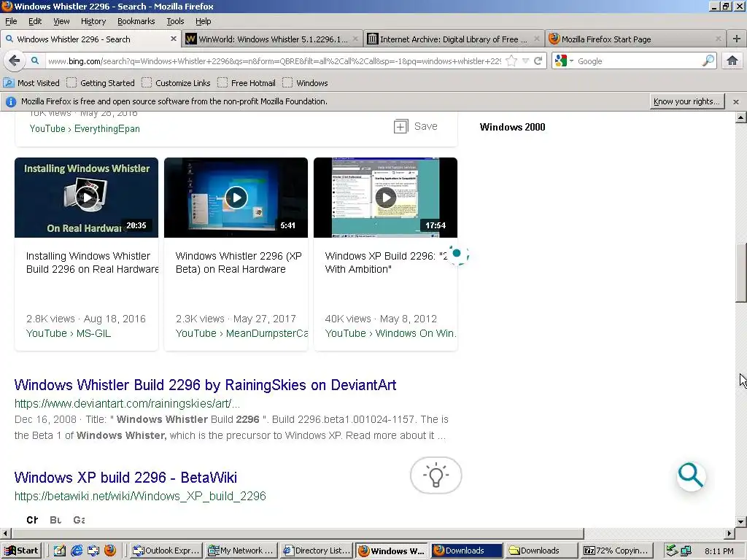
Task: Open the Most Visited bookmarks folder
Action: point(31,83)
